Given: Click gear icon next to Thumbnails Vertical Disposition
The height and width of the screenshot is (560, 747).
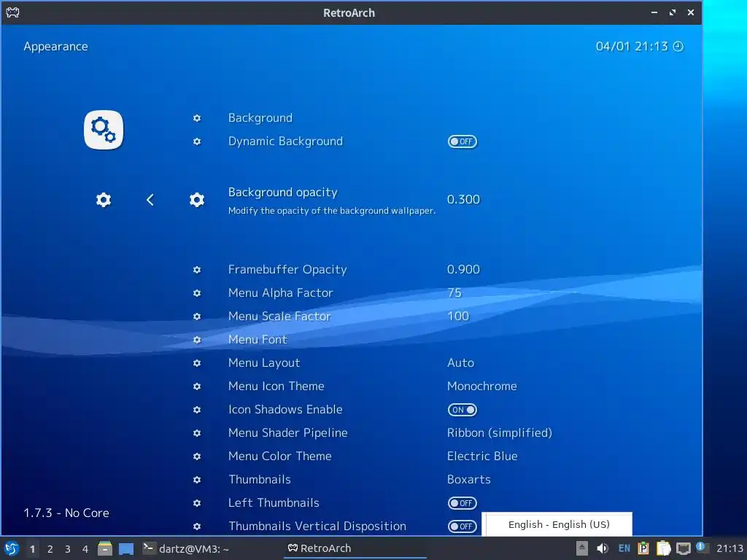Looking at the screenshot, I should (x=197, y=526).
